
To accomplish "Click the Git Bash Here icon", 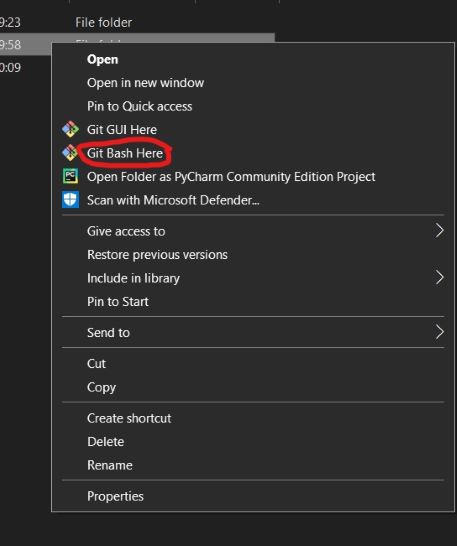I will click(x=70, y=153).
